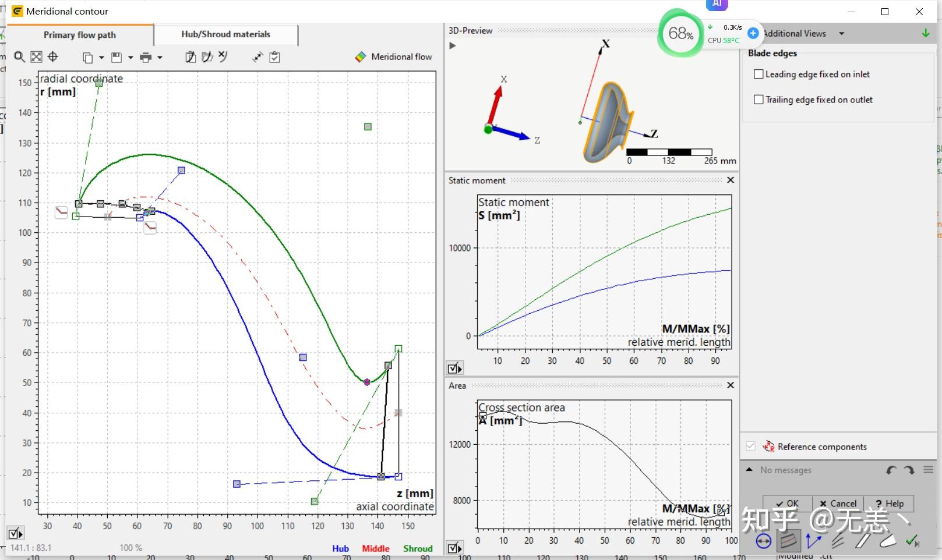The image size is (942, 560).
Task: Toggle the Meridional flow display
Action: pos(393,56)
